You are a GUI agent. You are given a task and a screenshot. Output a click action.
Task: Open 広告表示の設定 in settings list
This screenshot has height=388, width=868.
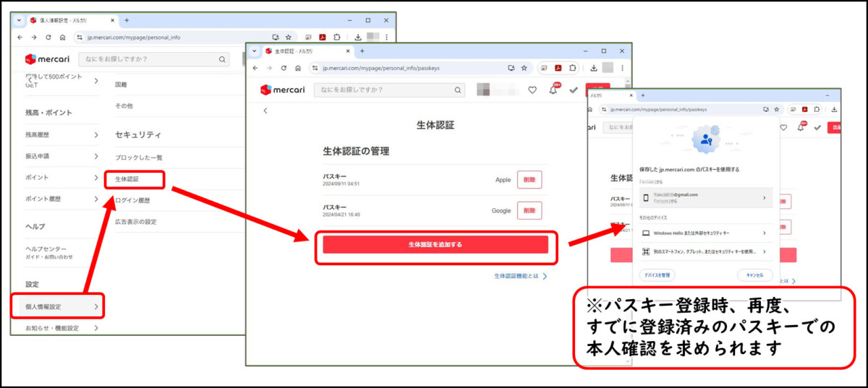click(136, 222)
